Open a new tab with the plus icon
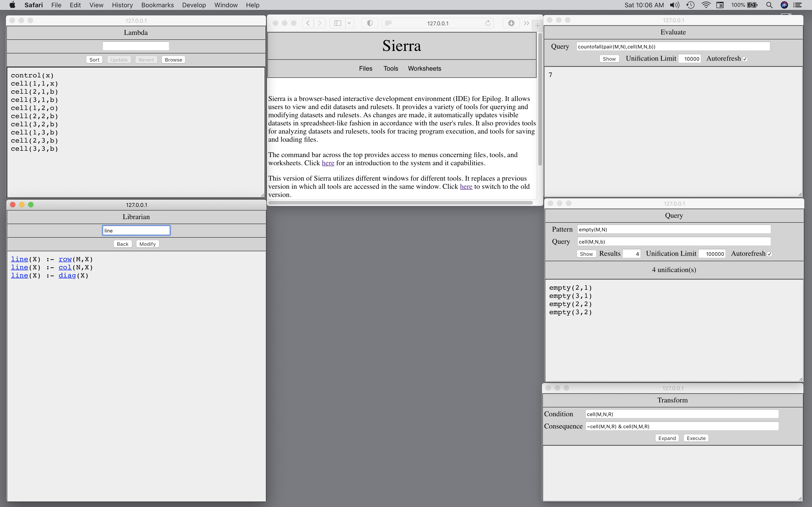 (538, 26)
